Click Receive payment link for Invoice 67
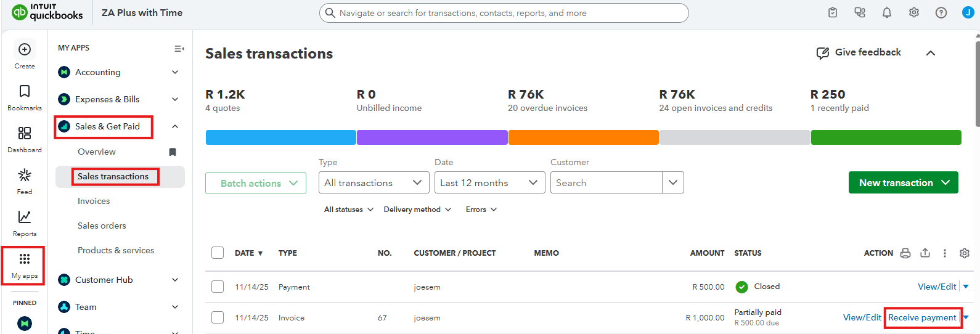980x334 pixels. [x=921, y=317]
